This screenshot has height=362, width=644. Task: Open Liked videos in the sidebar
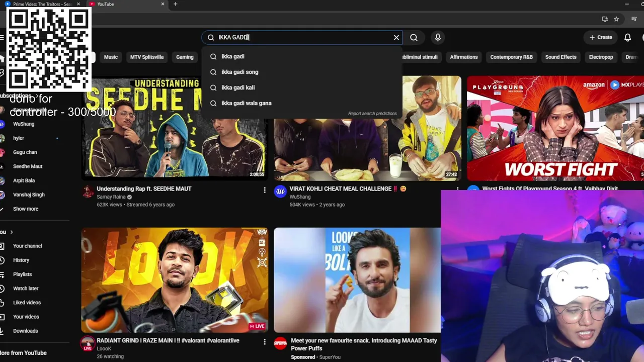pyautogui.click(x=27, y=303)
